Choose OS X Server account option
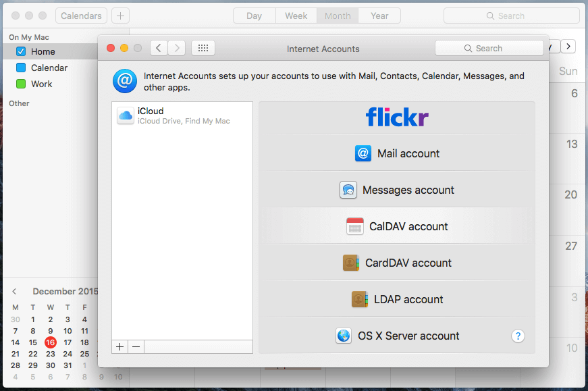 point(397,336)
